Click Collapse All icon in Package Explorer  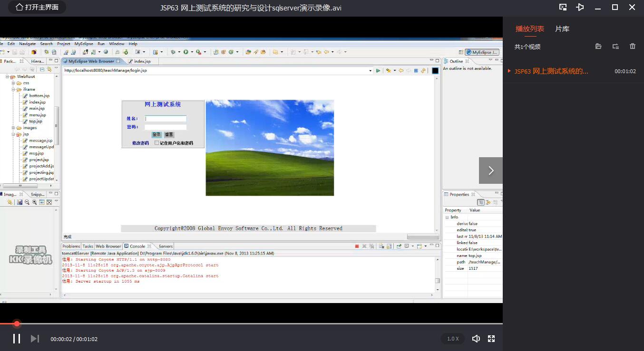(42, 69)
